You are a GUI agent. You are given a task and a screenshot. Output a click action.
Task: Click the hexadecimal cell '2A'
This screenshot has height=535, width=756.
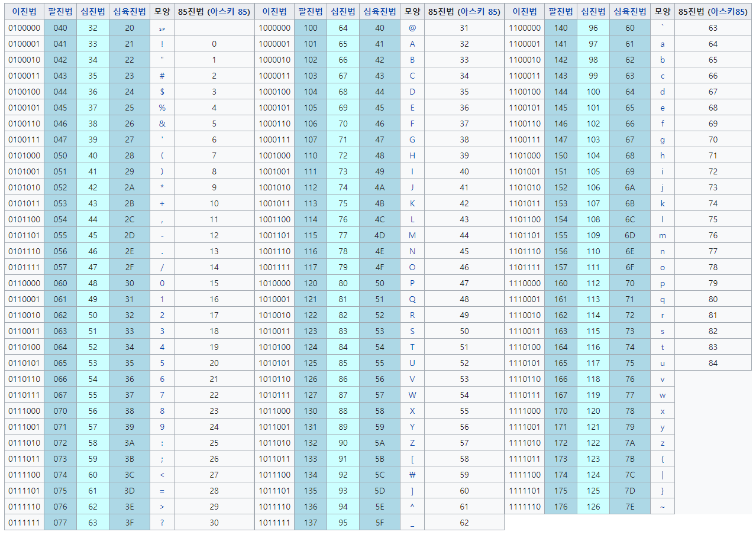130,187
